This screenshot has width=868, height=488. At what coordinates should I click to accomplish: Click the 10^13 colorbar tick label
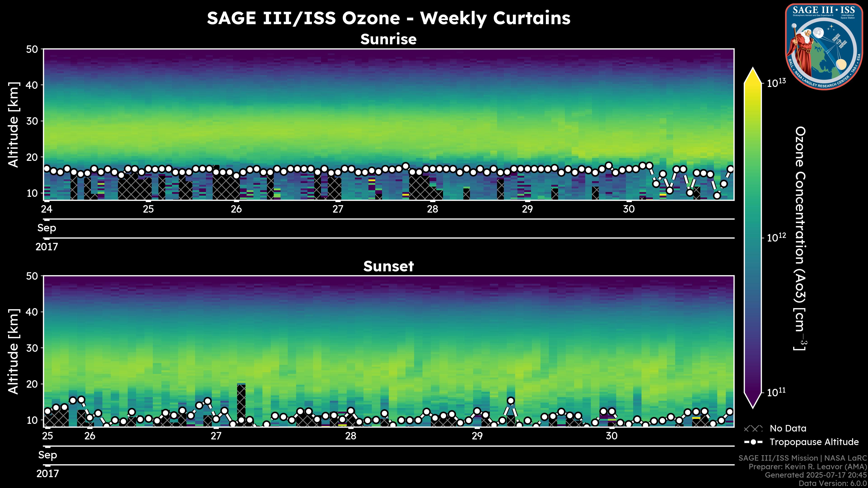click(x=776, y=83)
